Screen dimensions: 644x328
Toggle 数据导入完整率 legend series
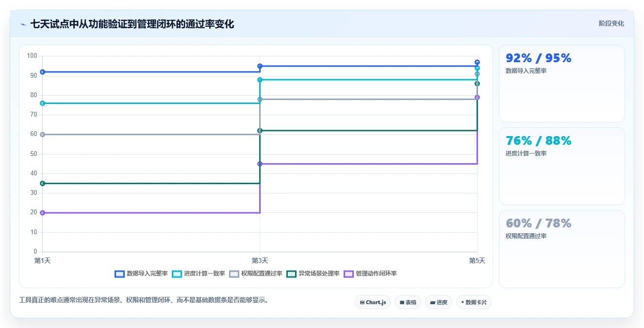point(141,274)
